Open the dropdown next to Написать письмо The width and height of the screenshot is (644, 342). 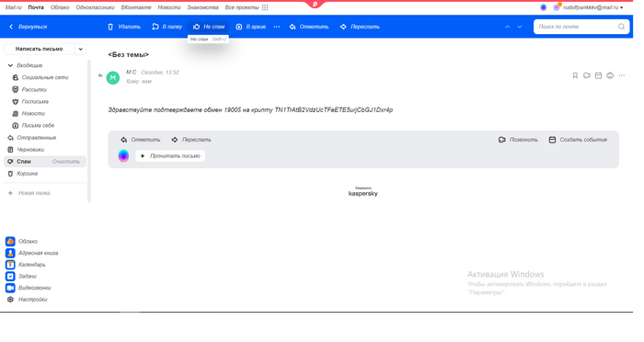81,49
